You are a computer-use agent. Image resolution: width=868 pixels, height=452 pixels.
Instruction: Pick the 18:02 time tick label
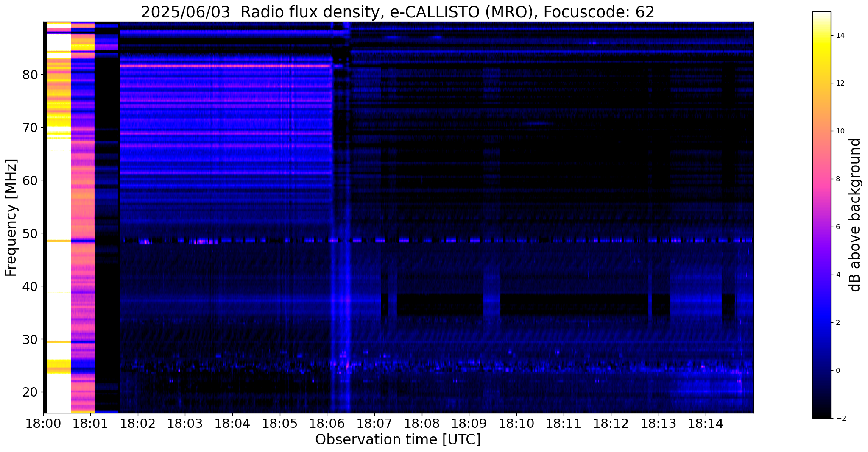click(x=137, y=423)
